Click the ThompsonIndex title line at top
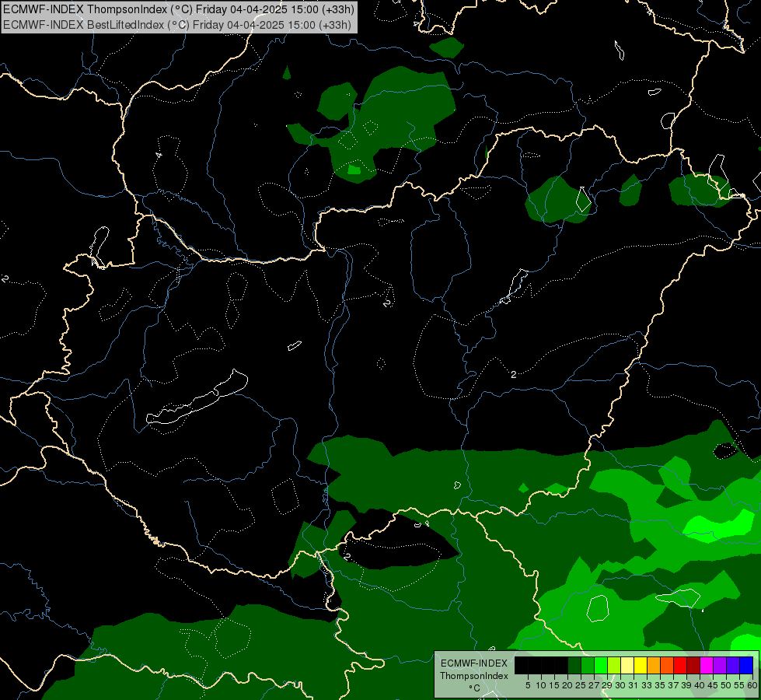 [x=179, y=9]
